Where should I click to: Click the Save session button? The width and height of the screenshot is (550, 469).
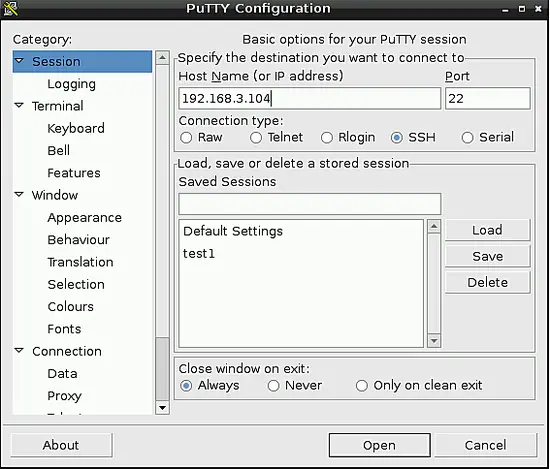point(488,256)
